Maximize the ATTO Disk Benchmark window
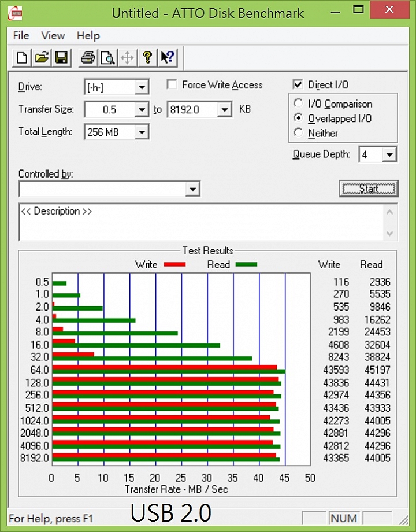This screenshot has width=416, height=532. pyautogui.click(x=358, y=10)
